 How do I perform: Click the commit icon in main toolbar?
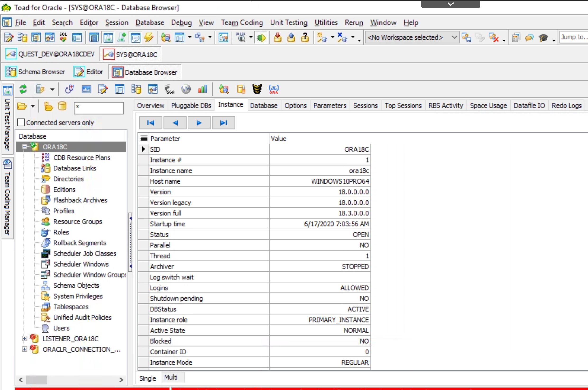point(277,38)
